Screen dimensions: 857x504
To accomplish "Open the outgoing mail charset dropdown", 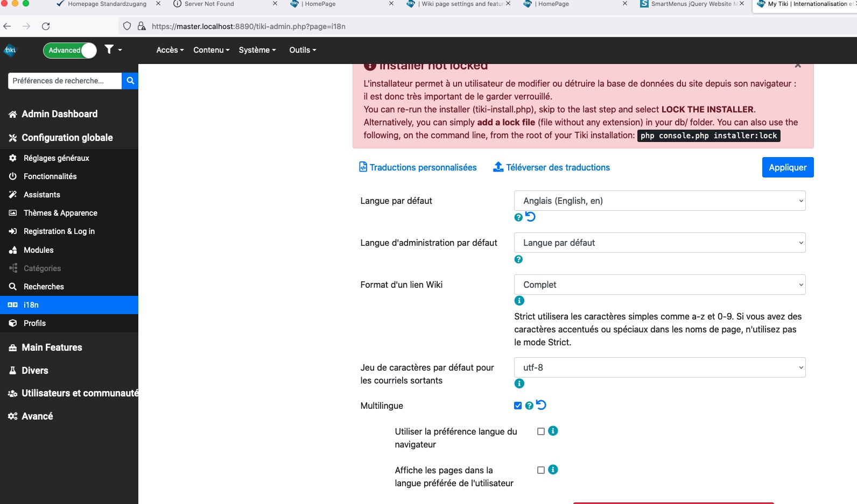I will coord(660,367).
